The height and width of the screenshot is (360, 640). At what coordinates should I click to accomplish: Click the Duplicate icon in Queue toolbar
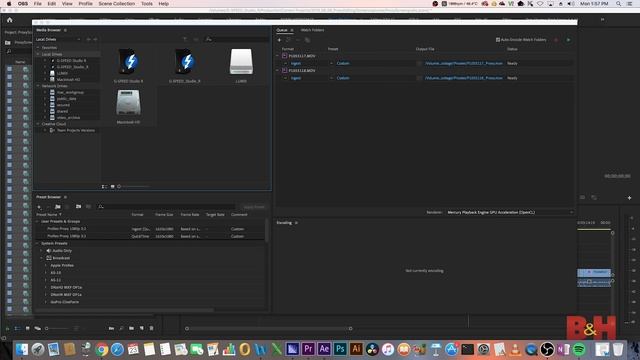[x=307, y=40]
